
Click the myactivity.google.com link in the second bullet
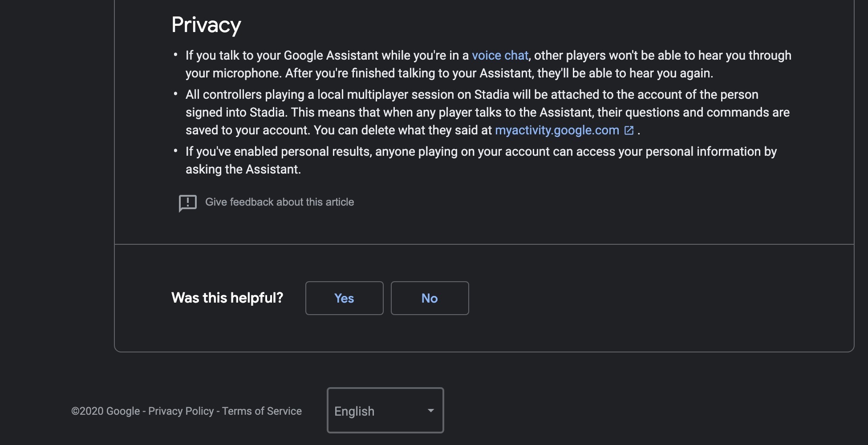[x=556, y=130]
